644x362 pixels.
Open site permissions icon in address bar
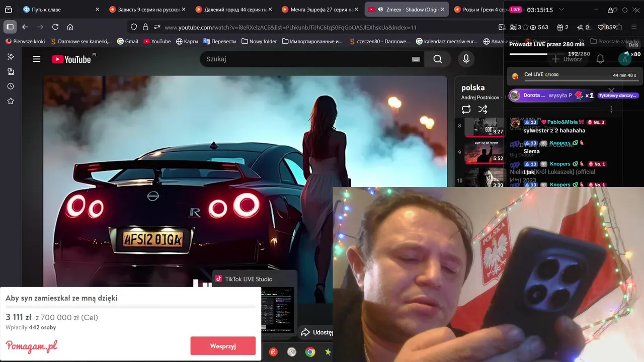[157, 27]
